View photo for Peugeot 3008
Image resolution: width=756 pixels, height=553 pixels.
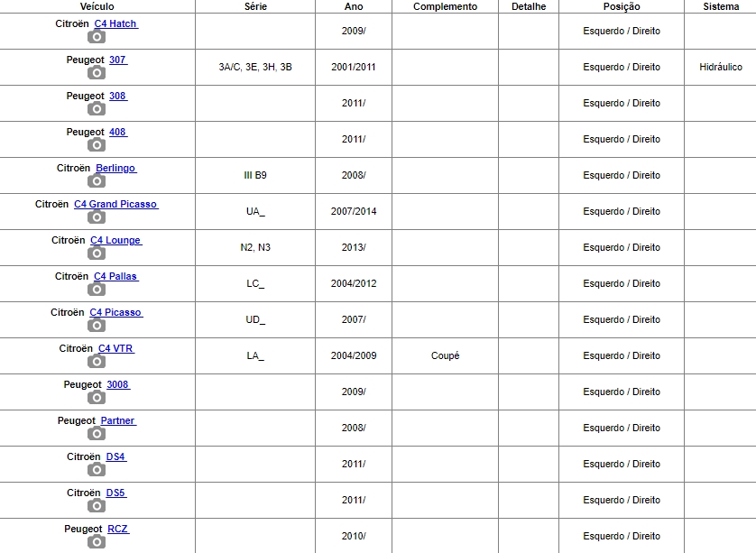pos(97,397)
